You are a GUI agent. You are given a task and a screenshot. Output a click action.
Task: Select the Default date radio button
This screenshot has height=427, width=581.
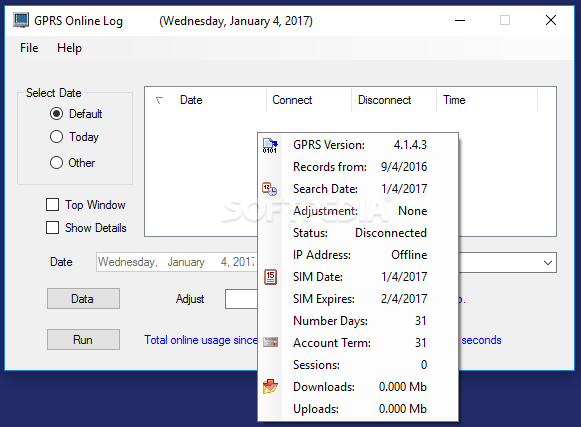(56, 113)
